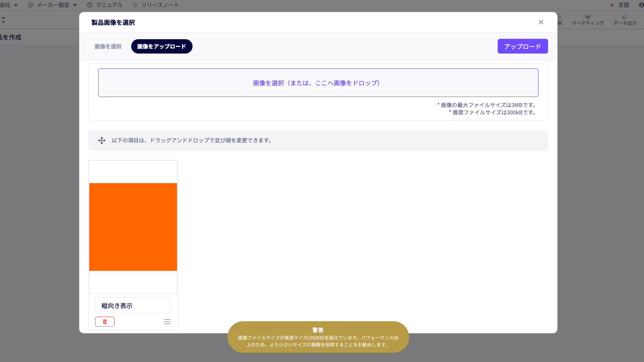Click the text 以下の項目は、ドラッグアンドドロップで並び順を変更できます。

pyautogui.click(x=192, y=140)
